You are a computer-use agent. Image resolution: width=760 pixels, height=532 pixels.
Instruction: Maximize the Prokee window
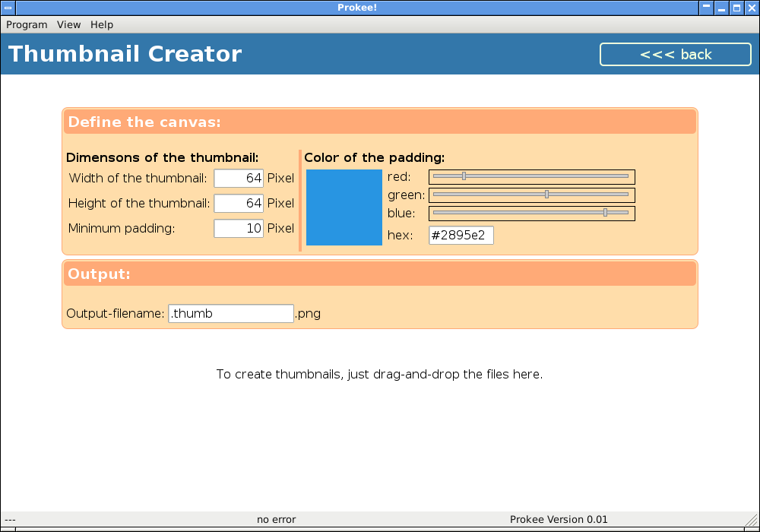[736, 8]
